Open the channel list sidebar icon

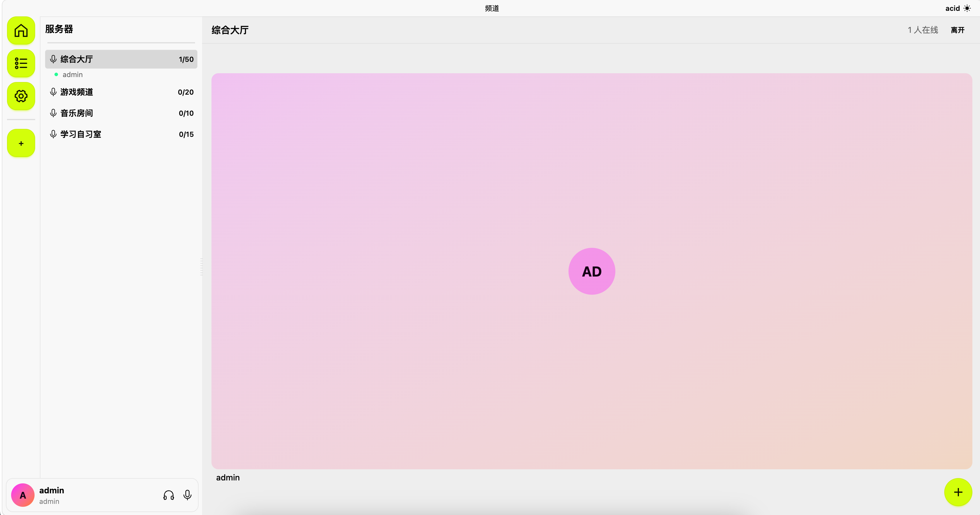21,63
